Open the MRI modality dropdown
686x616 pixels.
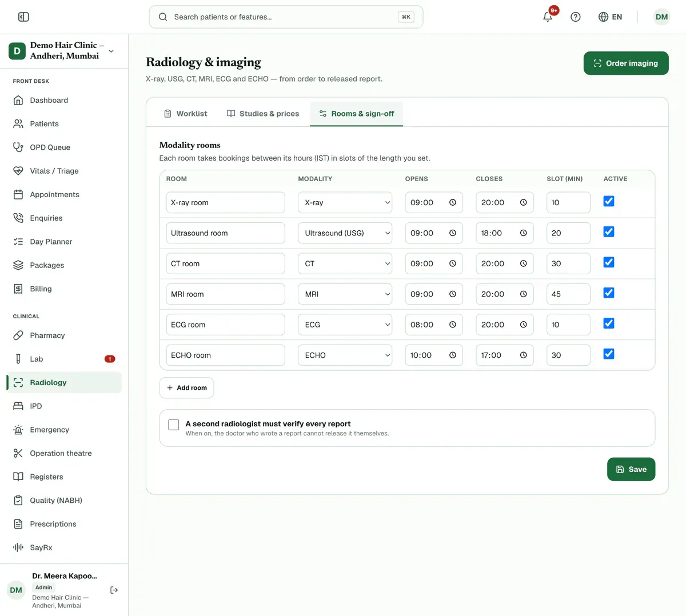click(345, 294)
